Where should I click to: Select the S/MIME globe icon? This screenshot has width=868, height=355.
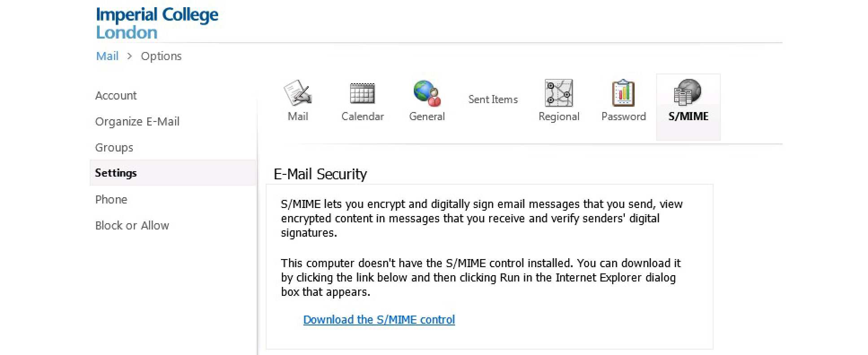(x=688, y=92)
